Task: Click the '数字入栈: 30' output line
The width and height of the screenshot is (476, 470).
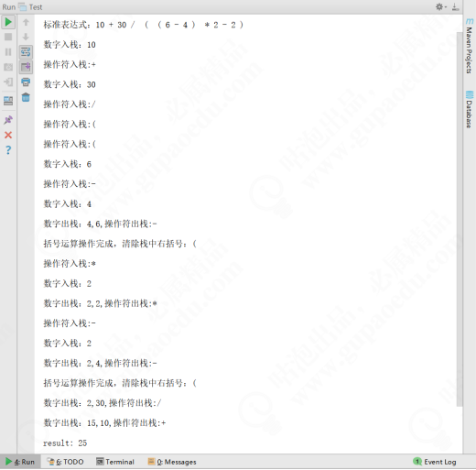Action: click(70, 84)
